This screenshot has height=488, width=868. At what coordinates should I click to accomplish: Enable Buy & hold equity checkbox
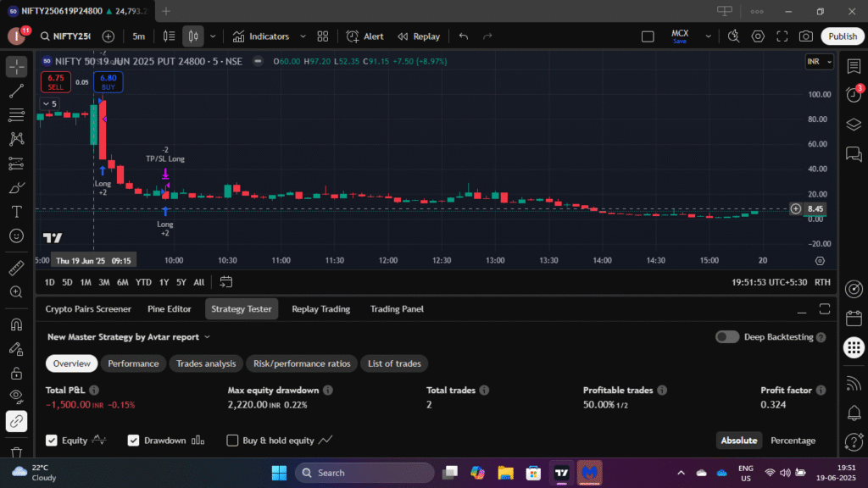pos(232,441)
